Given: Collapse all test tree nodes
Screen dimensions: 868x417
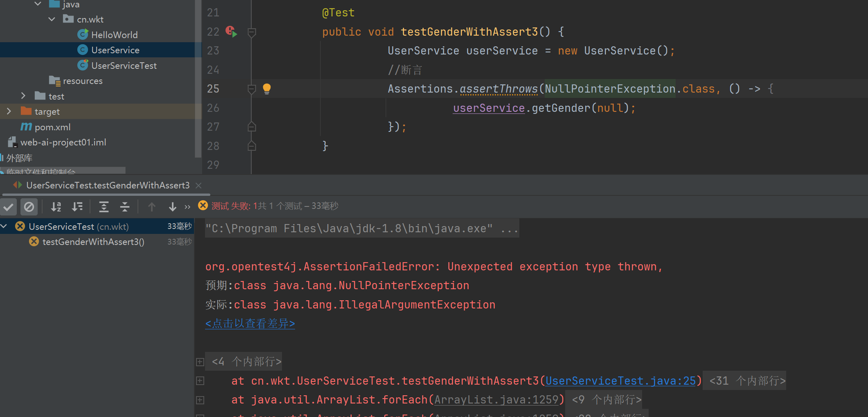Looking at the screenshot, I should [x=125, y=207].
